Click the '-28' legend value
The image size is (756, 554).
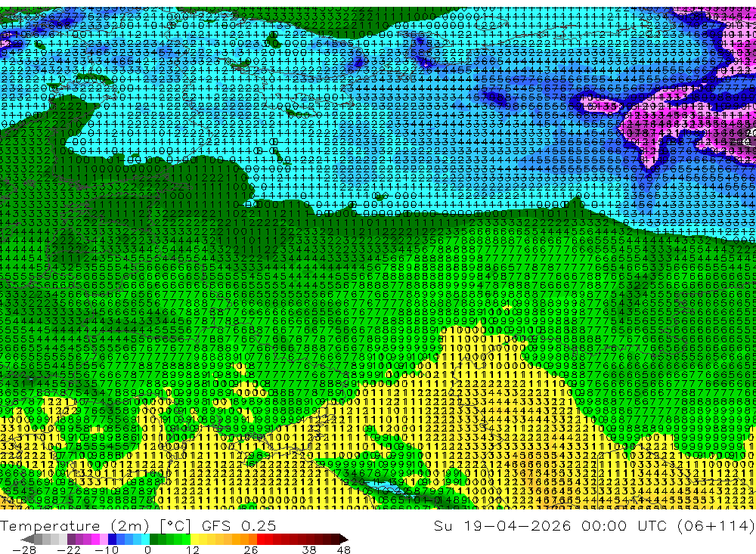[x=23, y=550]
